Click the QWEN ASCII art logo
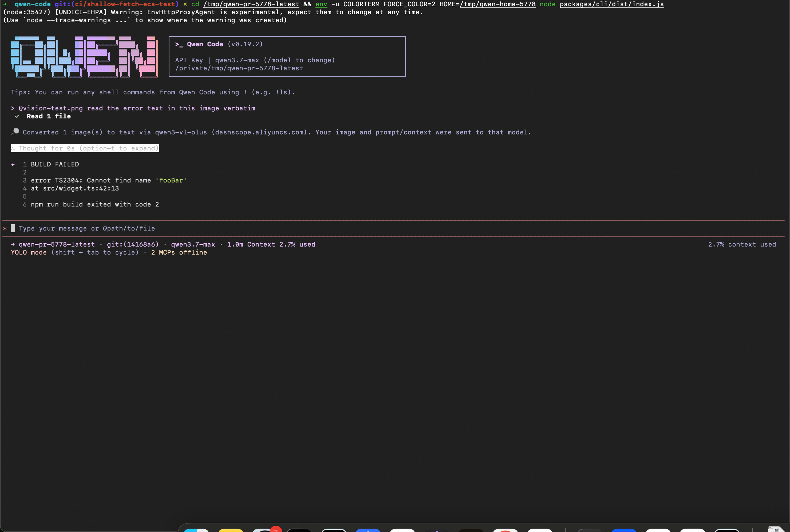The height and width of the screenshot is (532, 790). [x=84, y=57]
